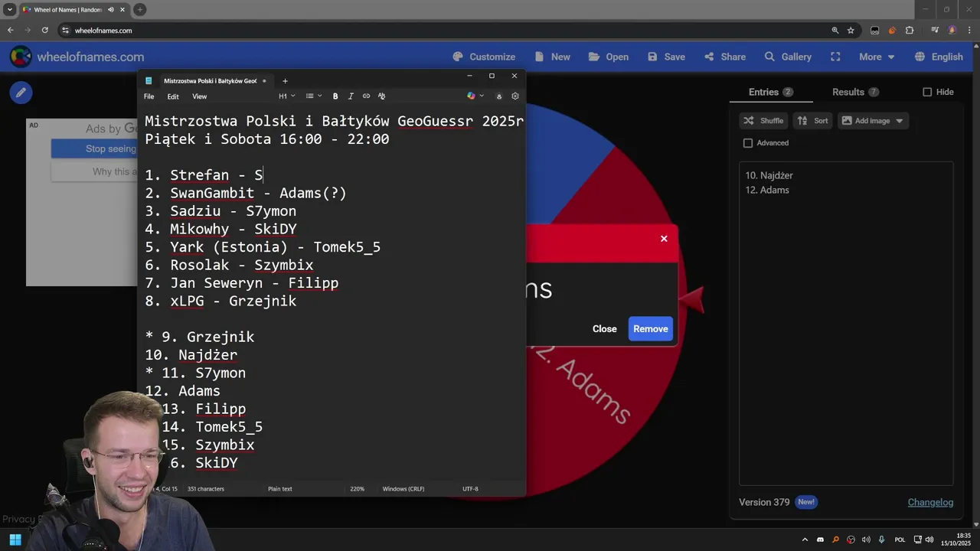Screen dimensions: 980x551
Task: Click the entries text box
Action: point(846,323)
